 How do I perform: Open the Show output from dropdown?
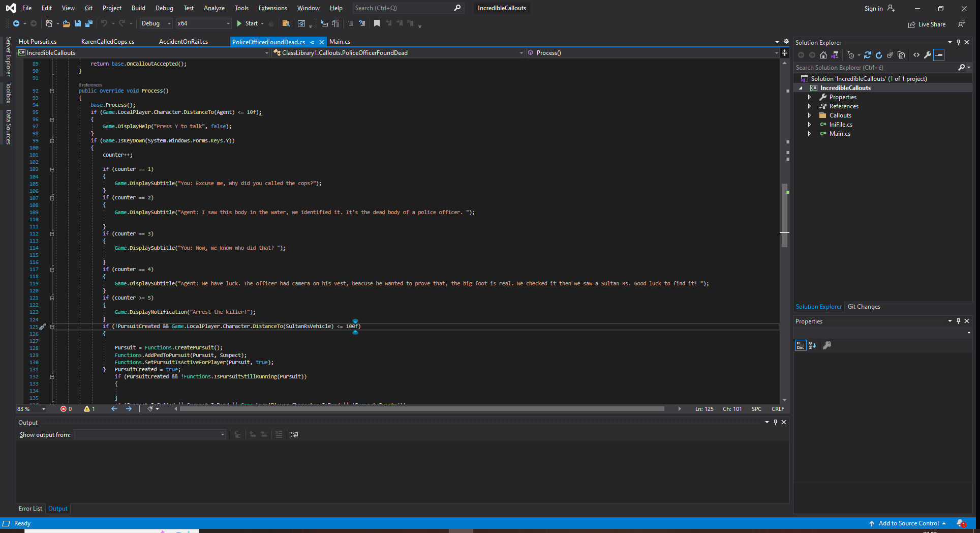point(149,434)
